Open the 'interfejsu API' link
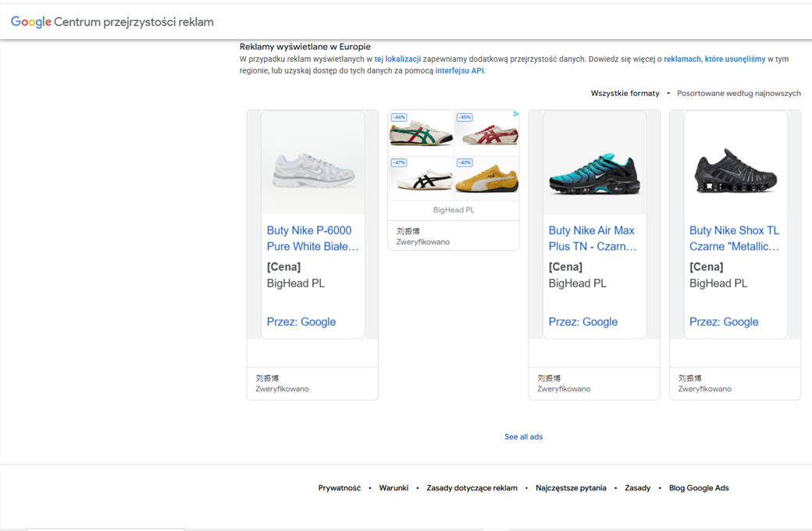The width and height of the screenshot is (812, 531). point(459,70)
